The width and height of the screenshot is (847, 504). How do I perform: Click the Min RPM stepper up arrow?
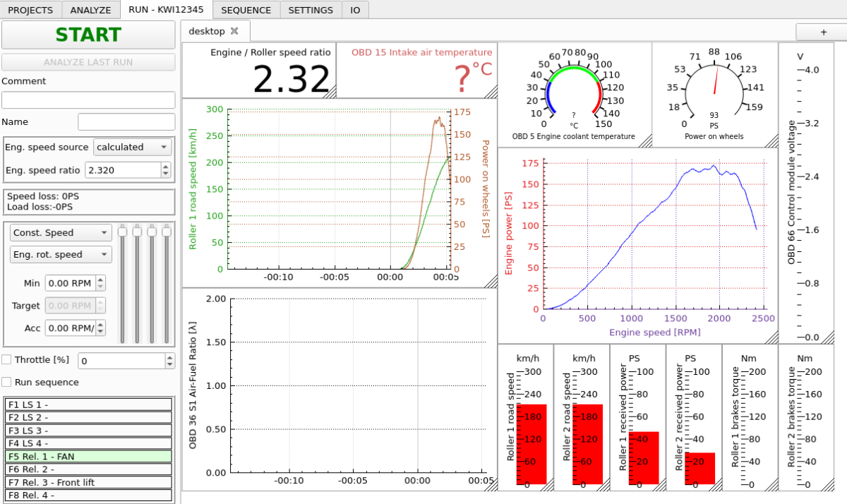tap(101, 279)
